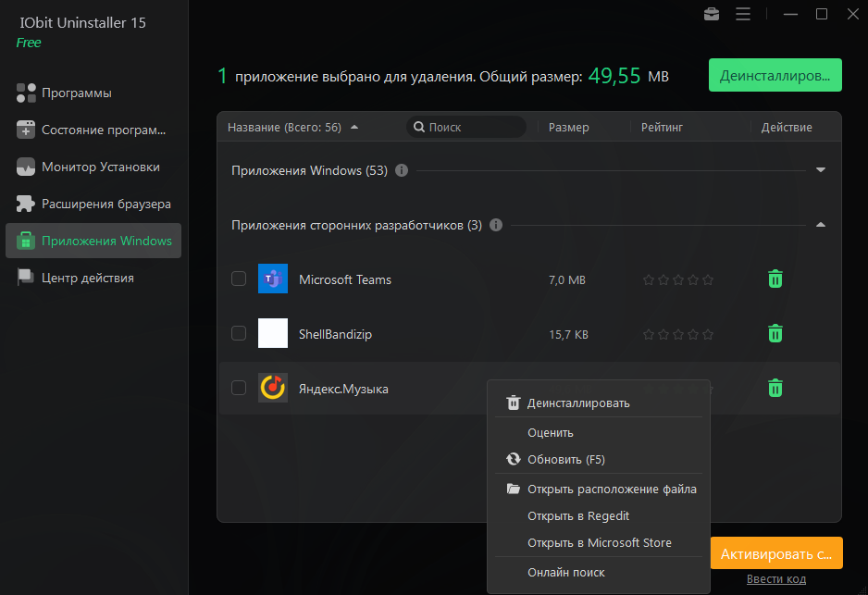The width and height of the screenshot is (868, 595).
Task: Click the 49,55 total size value
Action: pyautogui.click(x=614, y=76)
